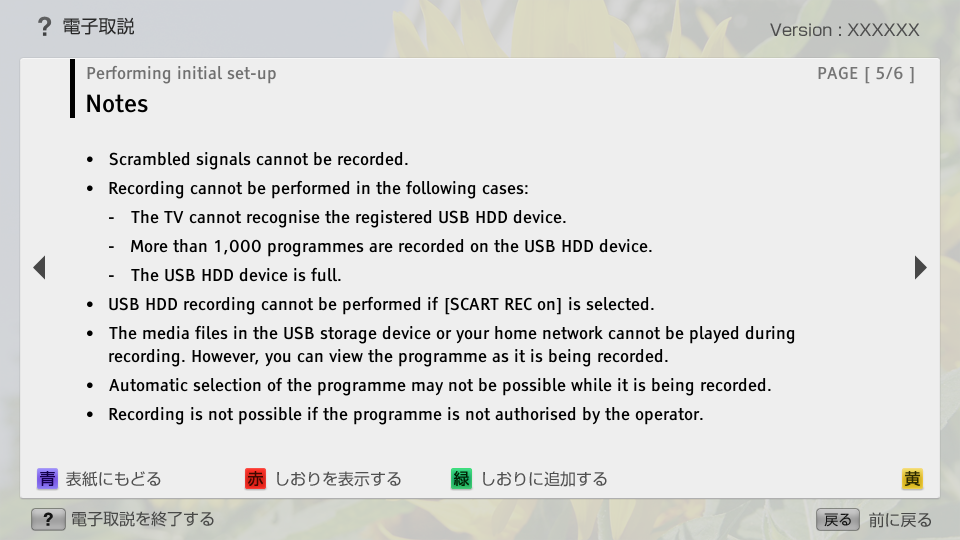Viewport: 960px width, 540px height.
Task: Click the PAGE [ 5/6 ] indicator
Action: [865, 73]
